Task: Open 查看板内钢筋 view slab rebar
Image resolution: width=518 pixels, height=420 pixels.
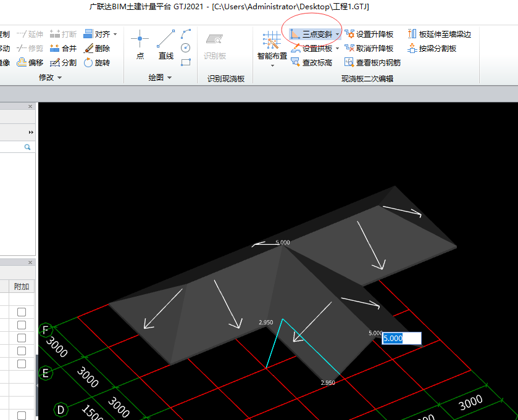Action: pos(373,63)
